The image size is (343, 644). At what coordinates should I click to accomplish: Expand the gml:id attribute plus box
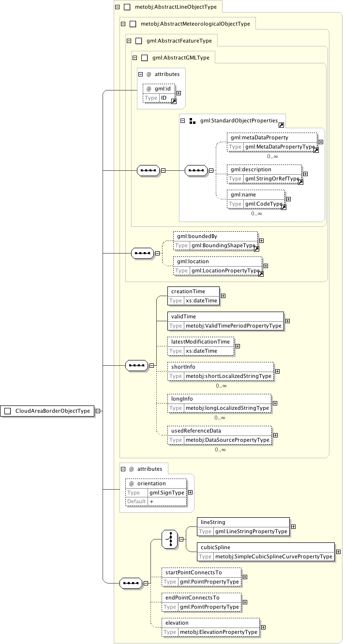(179, 93)
